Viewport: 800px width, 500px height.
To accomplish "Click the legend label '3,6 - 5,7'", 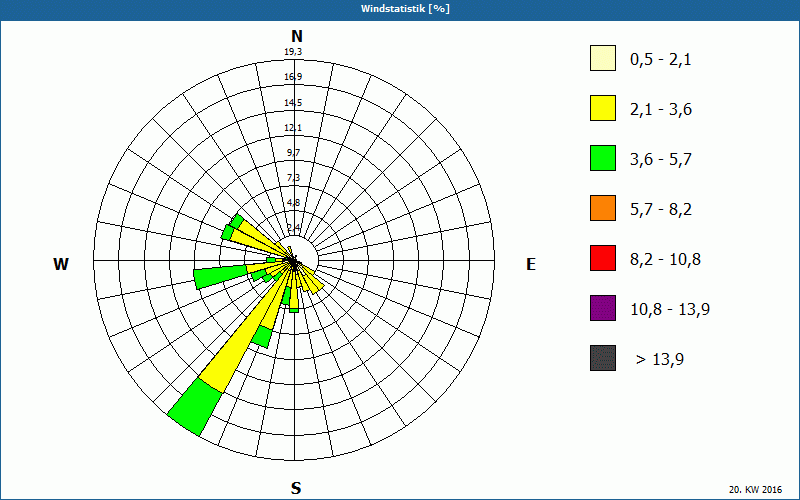I will point(661,160).
